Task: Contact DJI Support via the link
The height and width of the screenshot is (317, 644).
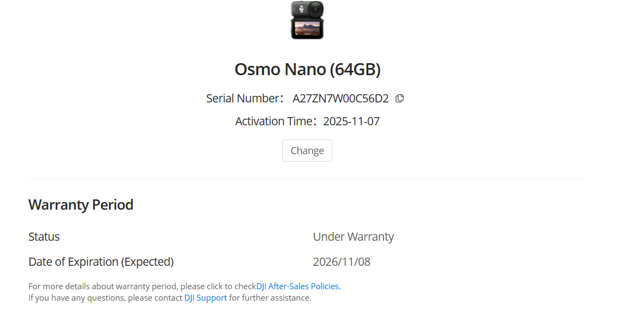Action: [205, 297]
